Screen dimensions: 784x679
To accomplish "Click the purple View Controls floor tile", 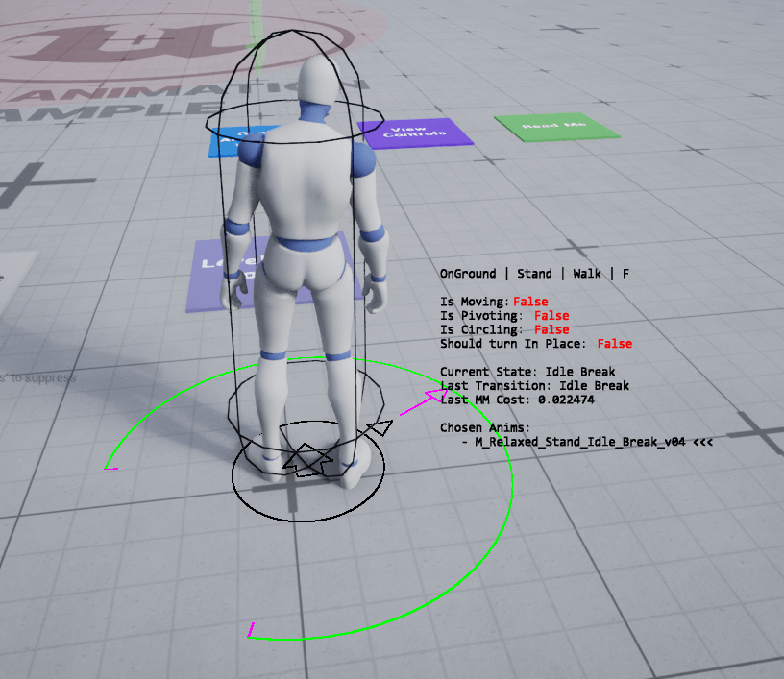I will (x=416, y=133).
